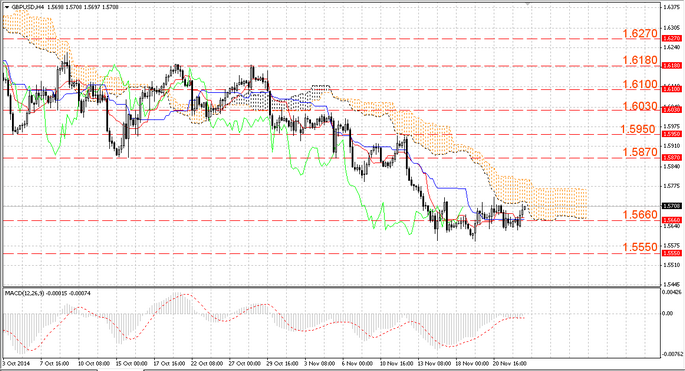Click the 15 Oct 00:00 time label
This screenshot has width=685, height=371.
(x=131, y=364)
